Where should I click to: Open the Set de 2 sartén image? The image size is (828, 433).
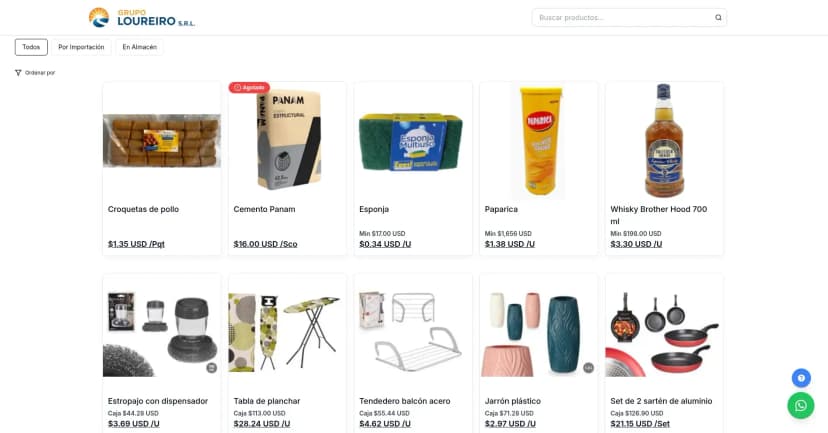coord(664,333)
